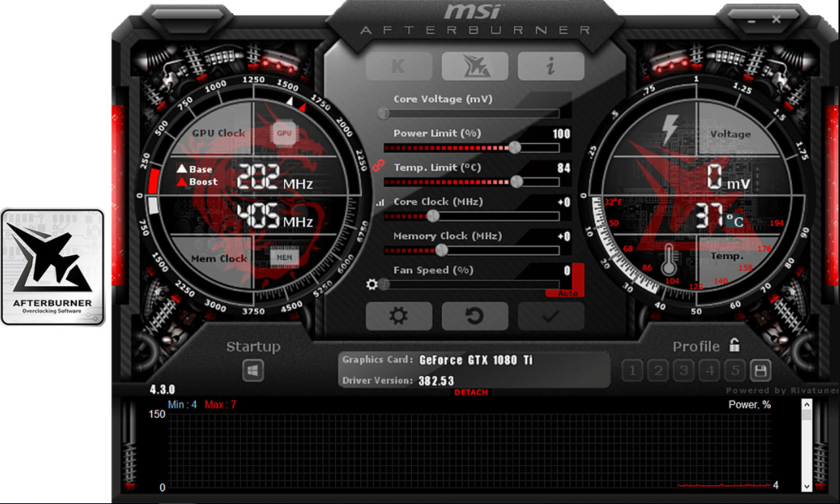The width and height of the screenshot is (840, 504).
Task: Click the Fan Speed slider handle
Action: point(384,284)
